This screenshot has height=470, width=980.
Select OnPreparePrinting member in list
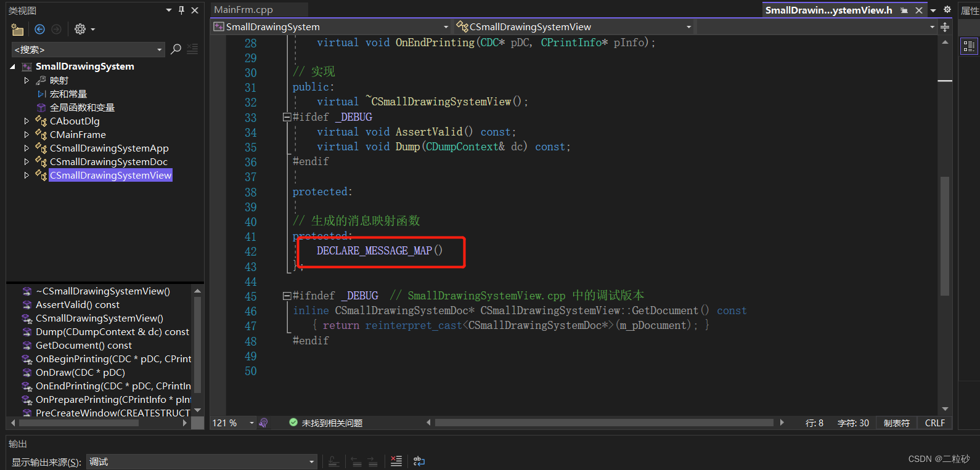[x=113, y=399]
